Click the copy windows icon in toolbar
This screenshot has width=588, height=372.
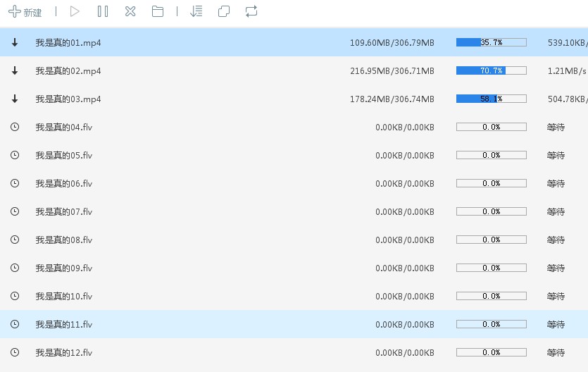[x=223, y=11]
